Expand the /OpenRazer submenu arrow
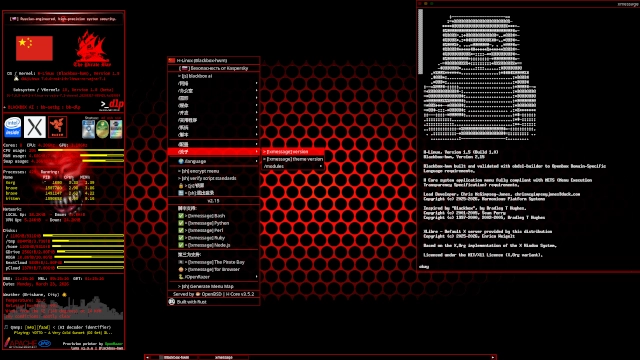The width and height of the screenshot is (640, 360). [256, 277]
